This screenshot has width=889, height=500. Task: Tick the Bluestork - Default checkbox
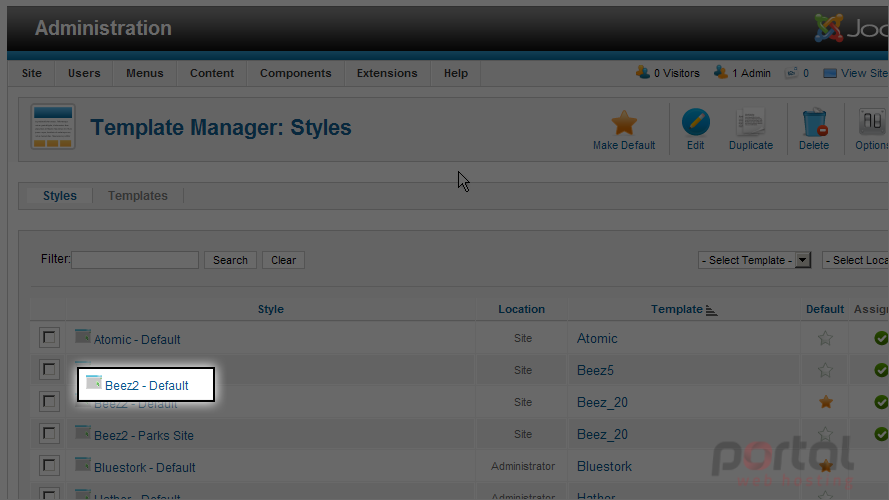click(x=49, y=465)
